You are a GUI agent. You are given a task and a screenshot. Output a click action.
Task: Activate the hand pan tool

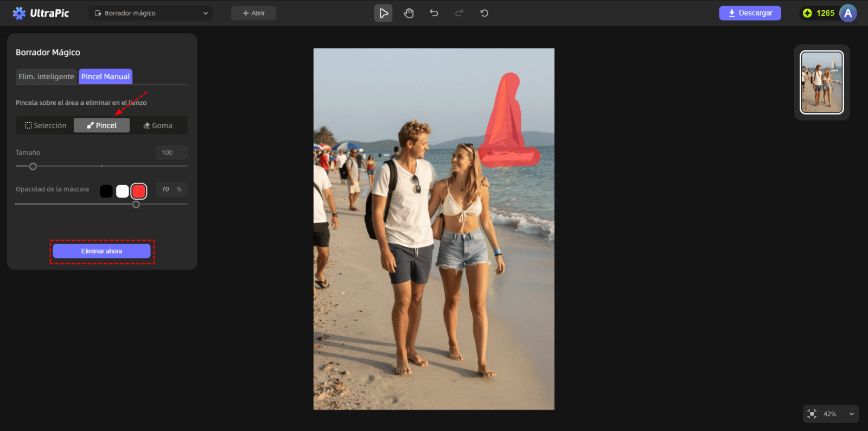pyautogui.click(x=409, y=13)
